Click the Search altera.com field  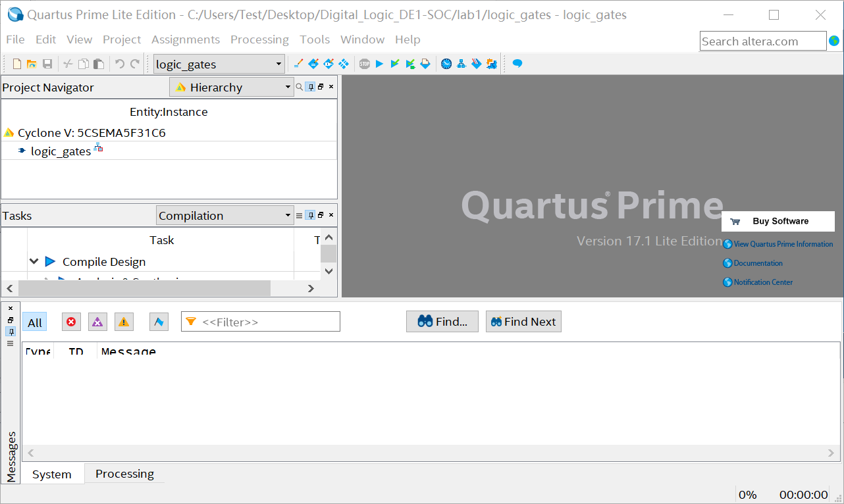pos(763,41)
